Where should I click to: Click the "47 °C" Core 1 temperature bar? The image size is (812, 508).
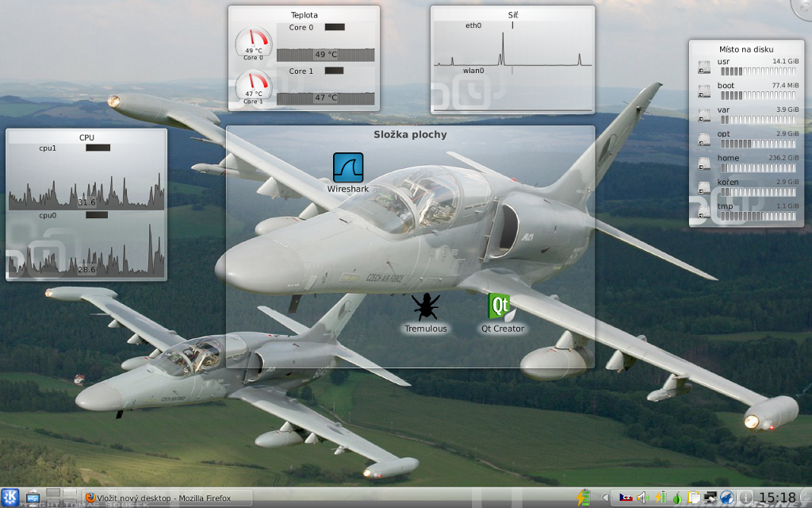pos(326,98)
